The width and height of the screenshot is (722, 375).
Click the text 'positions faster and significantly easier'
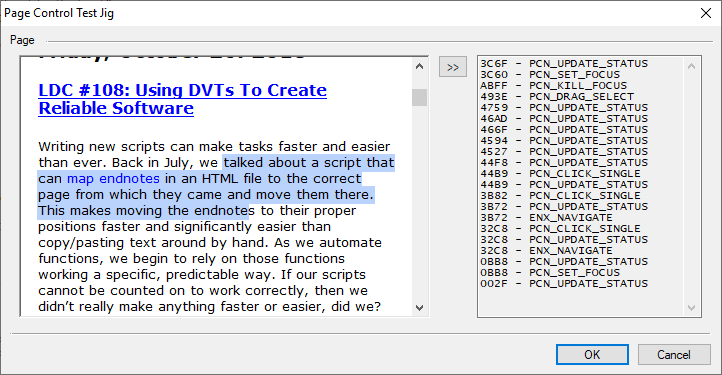click(169, 227)
